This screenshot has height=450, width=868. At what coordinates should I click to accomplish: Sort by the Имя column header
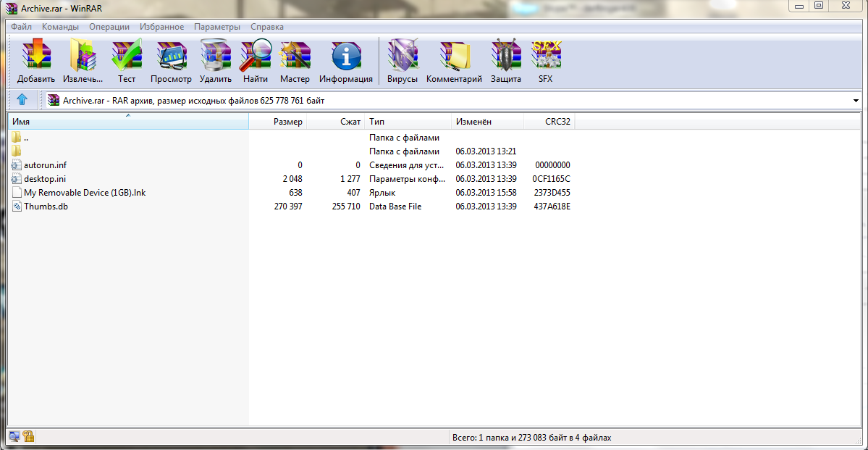tap(128, 122)
